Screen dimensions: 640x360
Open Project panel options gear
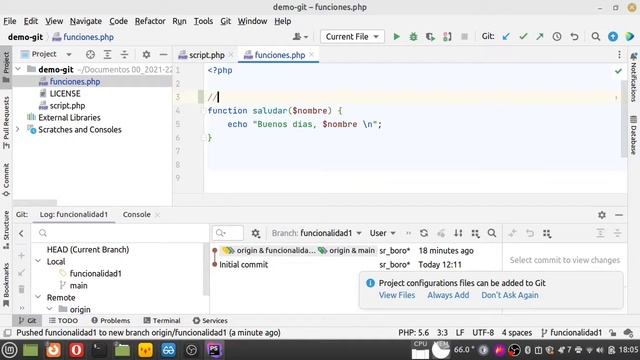point(146,54)
